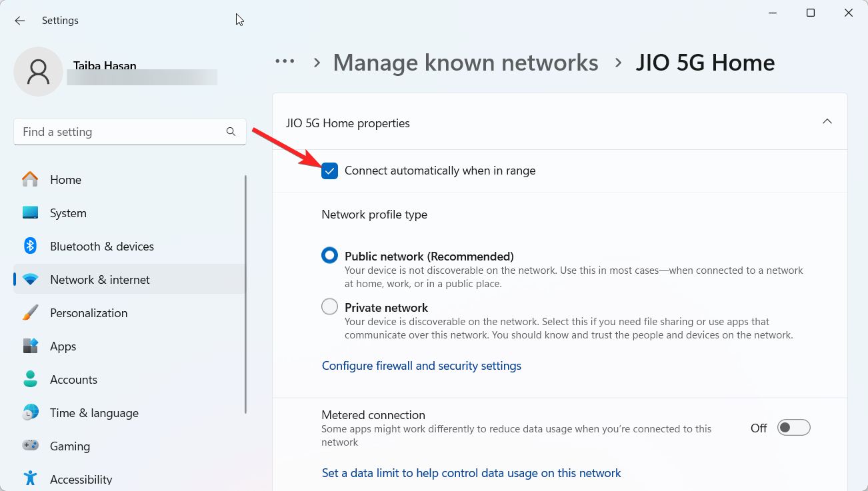Open Accounts settings page
This screenshot has height=491, width=868.
click(x=129, y=380)
